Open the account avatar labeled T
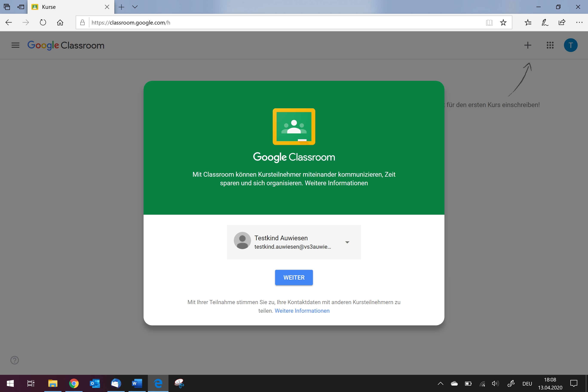588x392 pixels. pos(571,45)
